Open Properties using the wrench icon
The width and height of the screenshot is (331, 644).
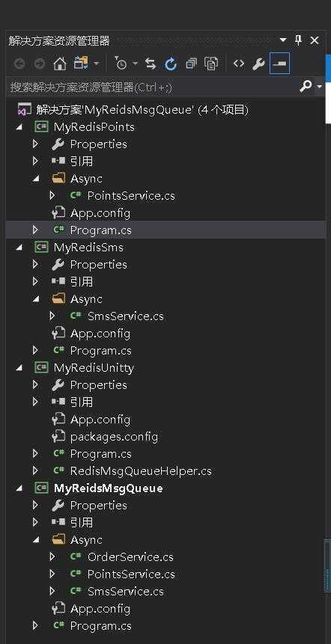258,64
